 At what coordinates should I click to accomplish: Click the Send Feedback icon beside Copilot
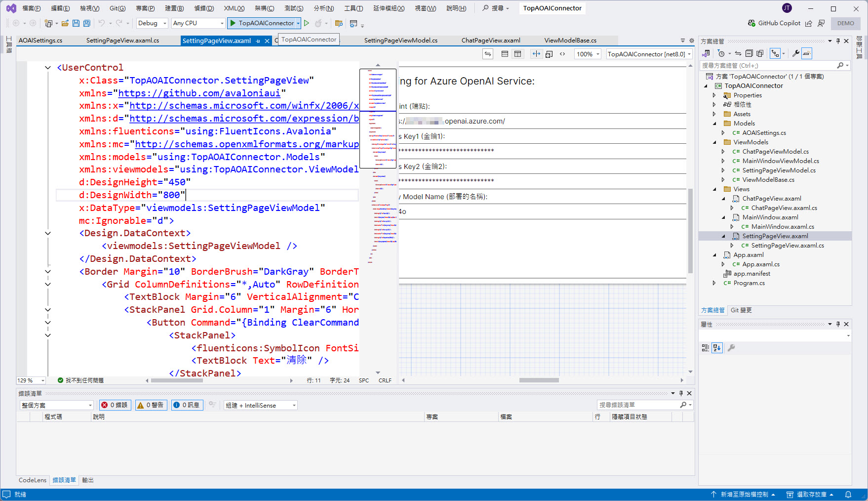[x=821, y=23]
